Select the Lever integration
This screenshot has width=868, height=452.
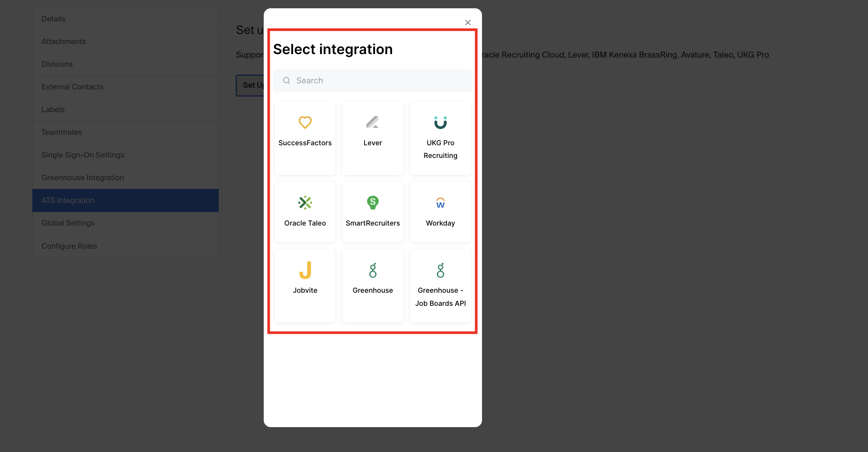click(372, 138)
